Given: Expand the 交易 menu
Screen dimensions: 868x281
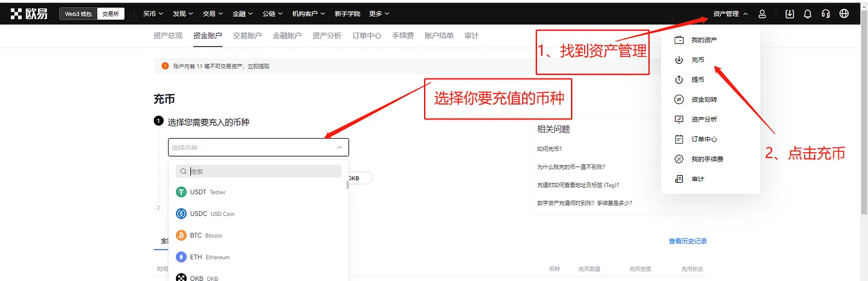Looking at the screenshot, I should (213, 14).
